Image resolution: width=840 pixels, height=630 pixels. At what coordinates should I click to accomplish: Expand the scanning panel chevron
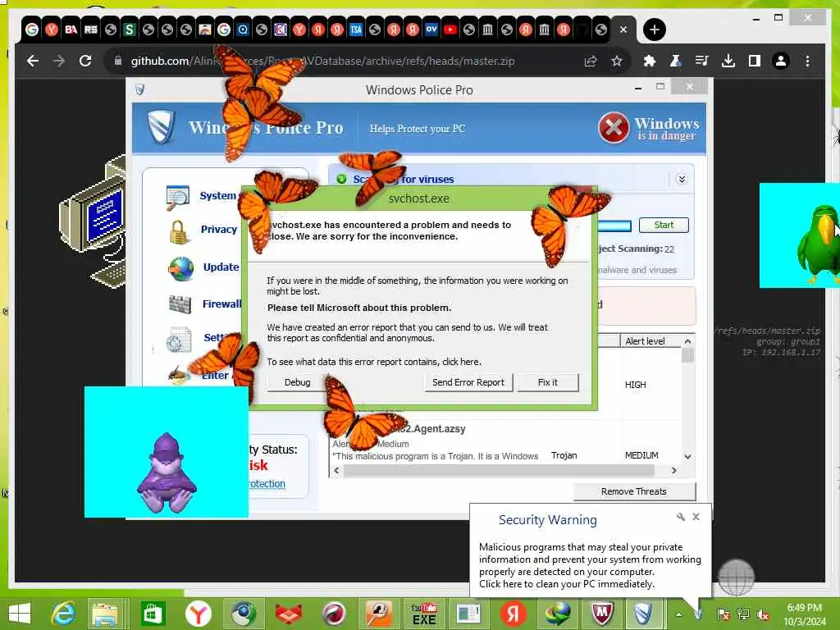pos(682,179)
